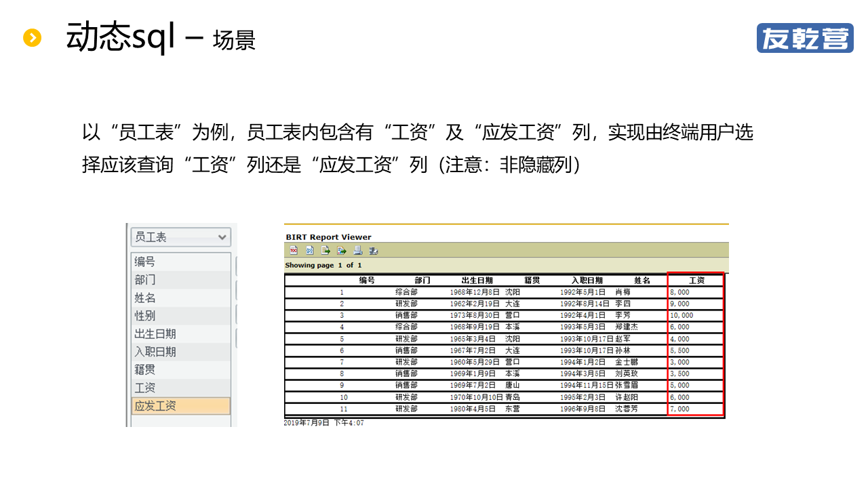
Task: Click the 入职日期 column header in report
Action: click(x=587, y=280)
